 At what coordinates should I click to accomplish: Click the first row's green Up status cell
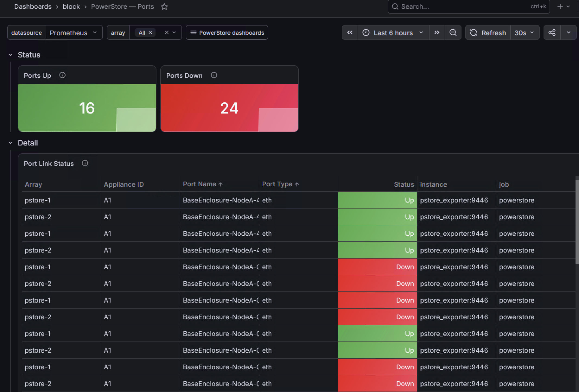[x=377, y=200]
